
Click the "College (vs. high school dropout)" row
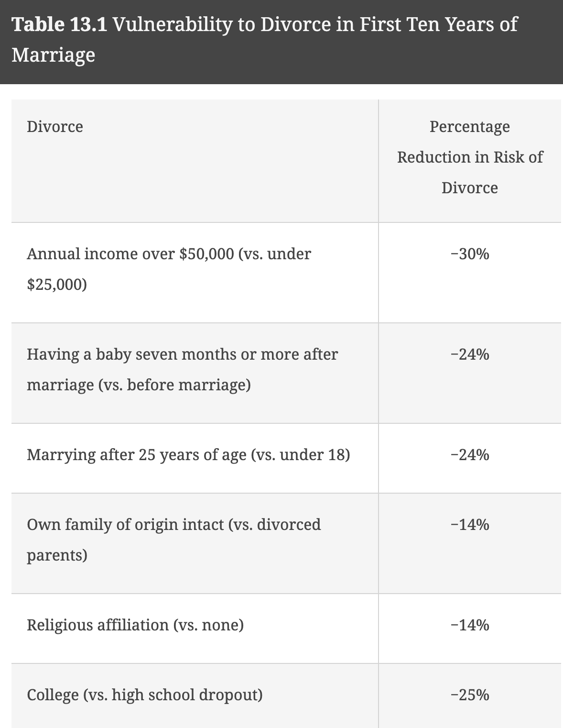[145, 695]
